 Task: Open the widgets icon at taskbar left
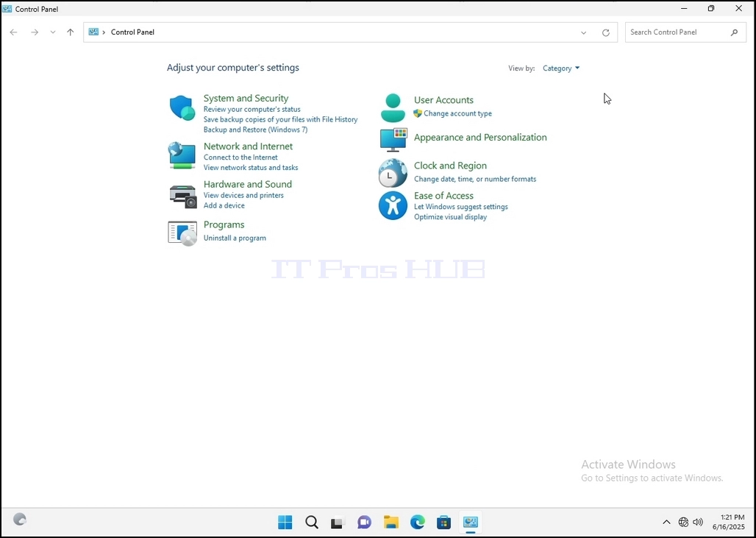20,520
